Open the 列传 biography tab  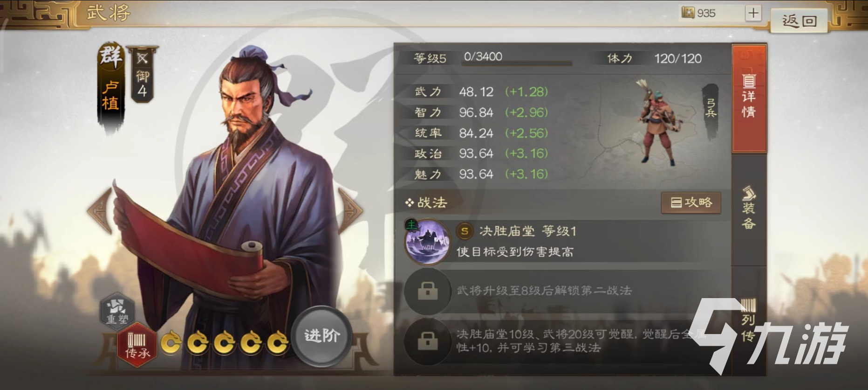pyautogui.click(x=749, y=320)
